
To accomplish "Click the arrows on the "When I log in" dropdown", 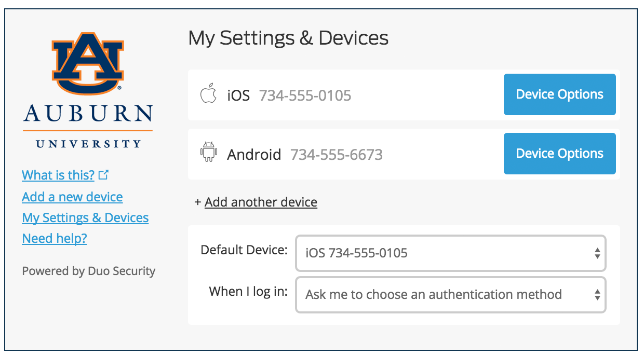I will tap(597, 295).
